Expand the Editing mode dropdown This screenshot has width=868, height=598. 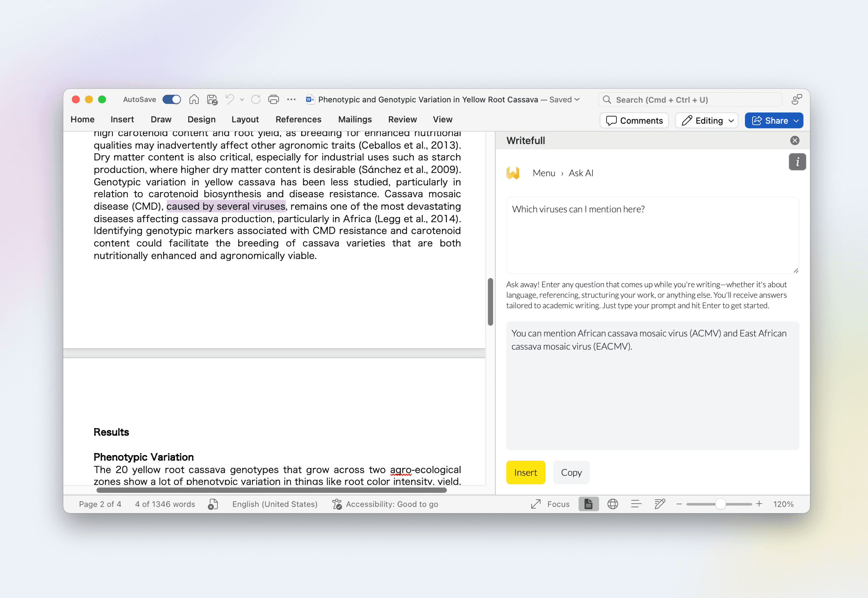707,121
